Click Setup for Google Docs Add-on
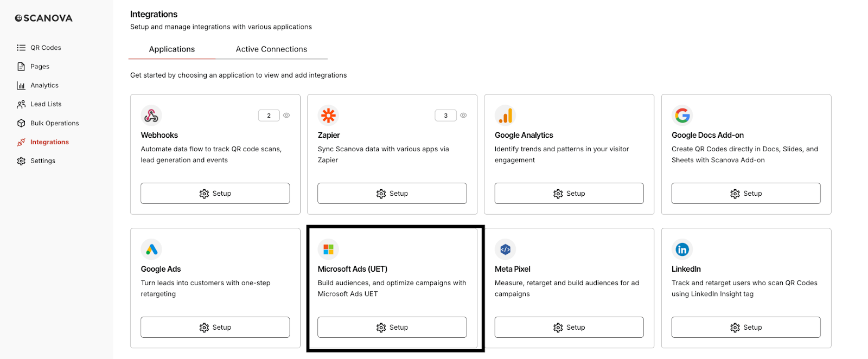The image size is (868, 359). tap(746, 194)
